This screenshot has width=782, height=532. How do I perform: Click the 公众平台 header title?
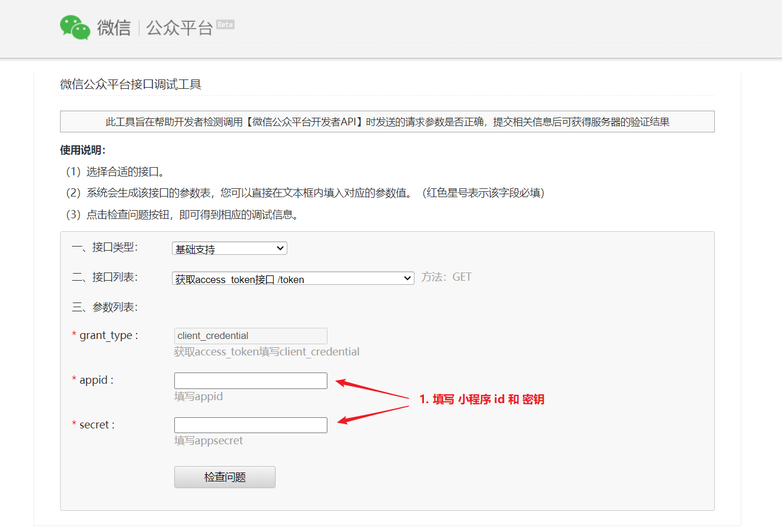coord(180,28)
